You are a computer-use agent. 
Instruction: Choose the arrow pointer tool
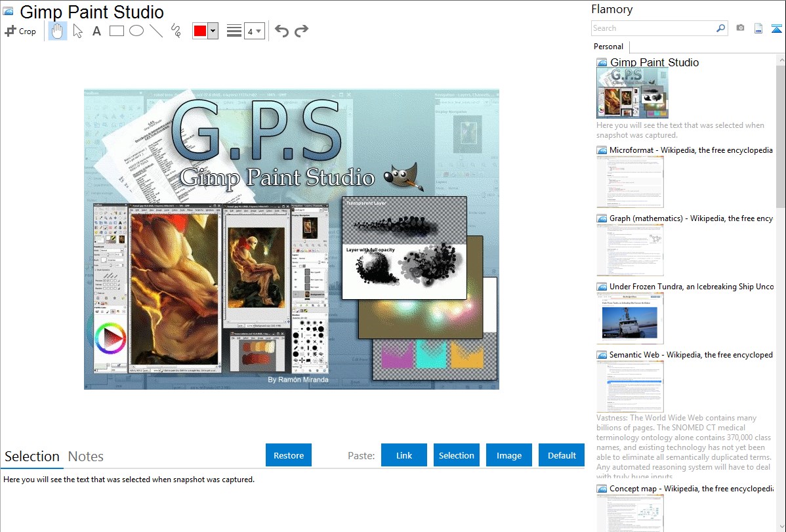point(77,31)
